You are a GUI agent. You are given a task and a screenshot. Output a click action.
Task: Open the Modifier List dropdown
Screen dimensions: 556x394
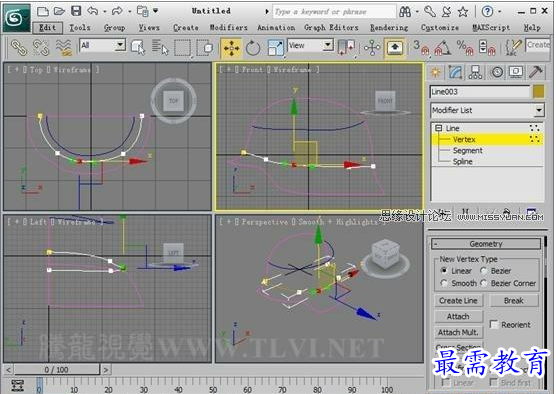point(487,110)
